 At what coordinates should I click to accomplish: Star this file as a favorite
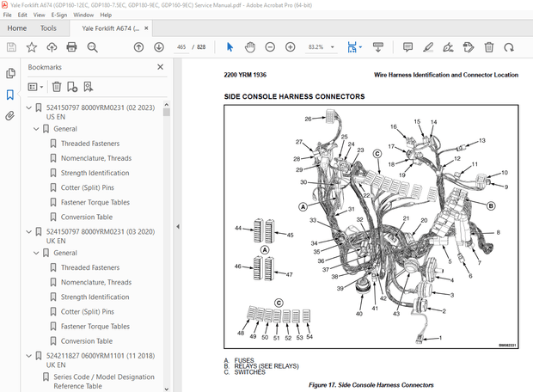point(32,47)
